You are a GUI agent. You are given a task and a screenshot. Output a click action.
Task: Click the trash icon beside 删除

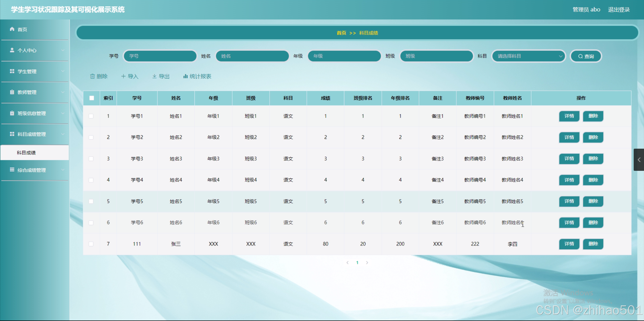pyautogui.click(x=92, y=76)
